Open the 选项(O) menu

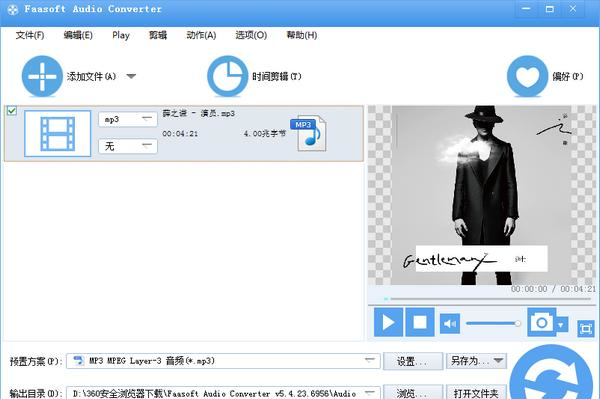coord(251,35)
